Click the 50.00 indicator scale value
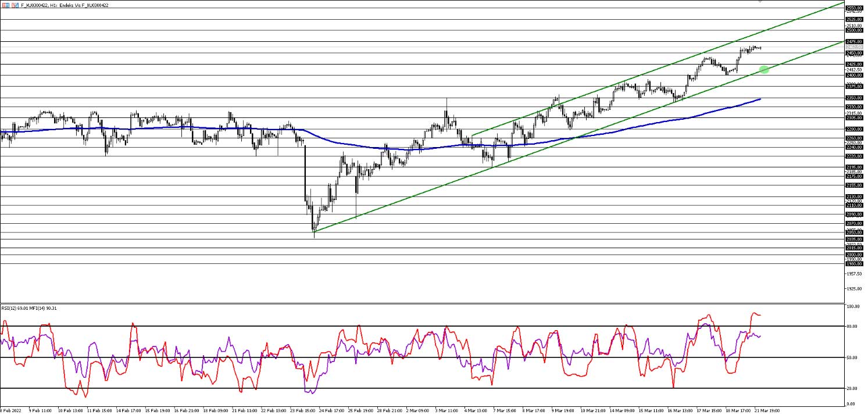868x415 pixels. click(852, 357)
